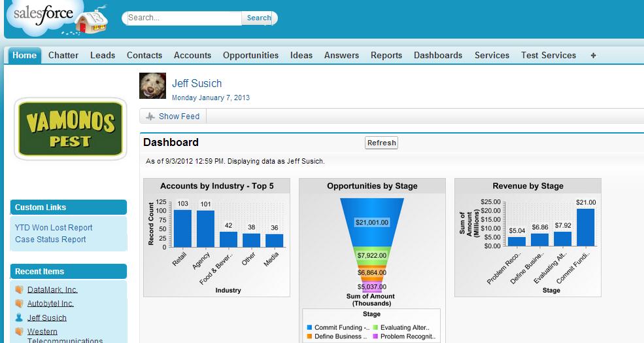Click the Monday January 7, 2013 date
The image size is (644, 343).
click(211, 98)
